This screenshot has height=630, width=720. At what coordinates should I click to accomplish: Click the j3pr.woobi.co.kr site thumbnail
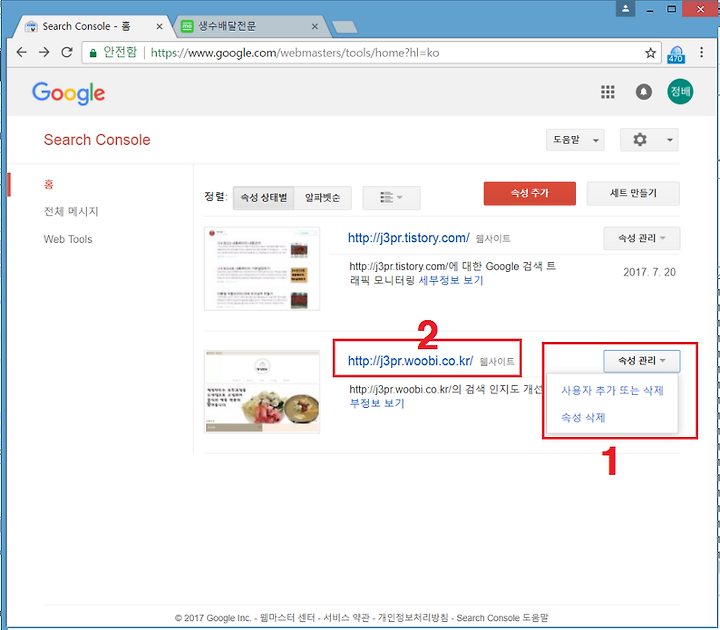(x=262, y=391)
